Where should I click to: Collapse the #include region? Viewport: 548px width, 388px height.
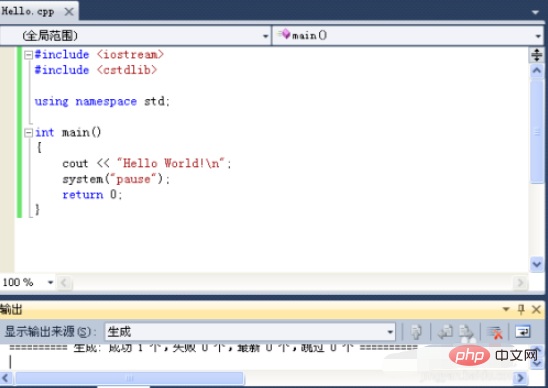click(28, 55)
